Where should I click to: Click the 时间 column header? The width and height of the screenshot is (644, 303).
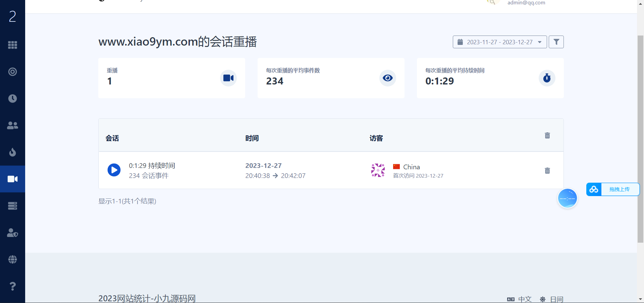pos(252,138)
